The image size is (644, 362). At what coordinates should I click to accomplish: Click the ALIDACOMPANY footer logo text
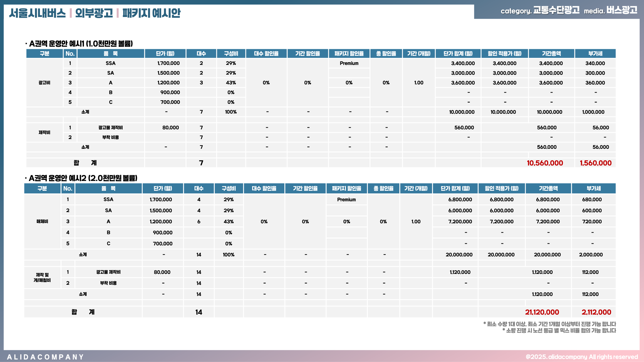pos(45,357)
